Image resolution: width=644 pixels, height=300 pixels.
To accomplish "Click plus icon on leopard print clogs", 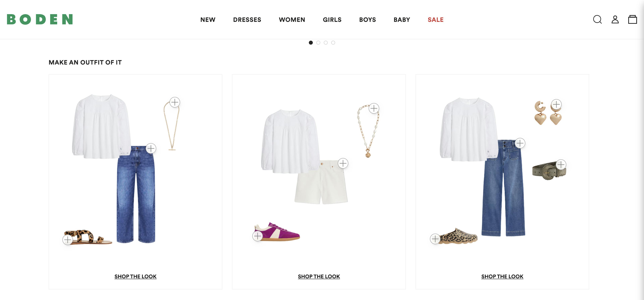I will point(435,239).
